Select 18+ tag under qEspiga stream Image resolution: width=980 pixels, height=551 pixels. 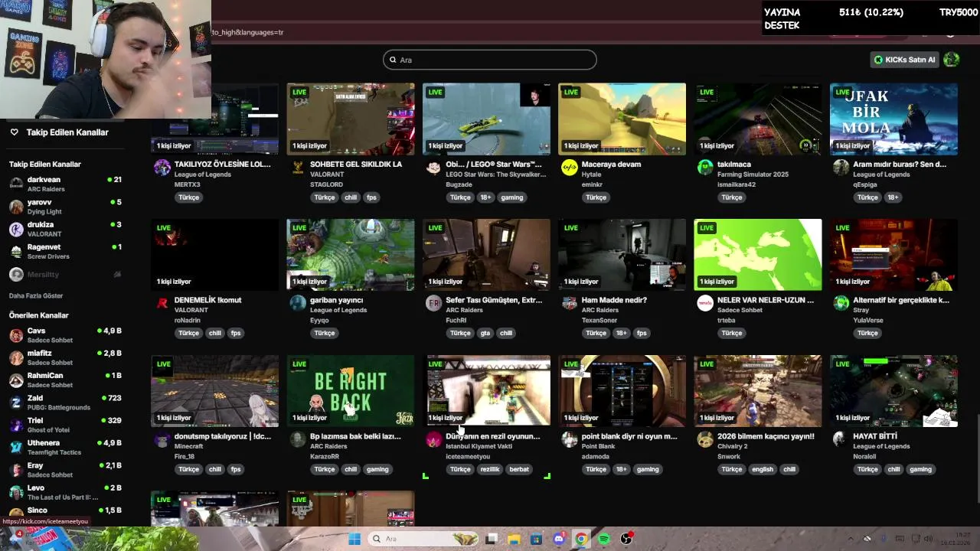(x=893, y=197)
